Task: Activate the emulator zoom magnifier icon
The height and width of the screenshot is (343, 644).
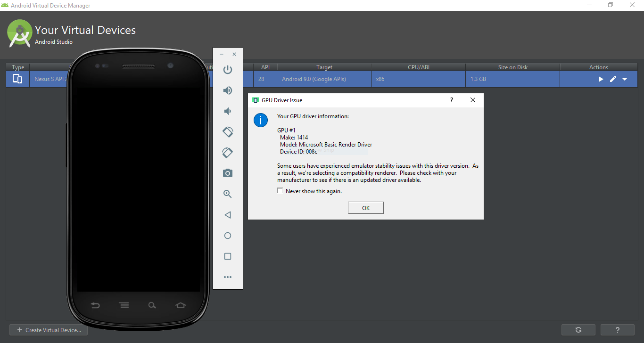Action: click(228, 194)
